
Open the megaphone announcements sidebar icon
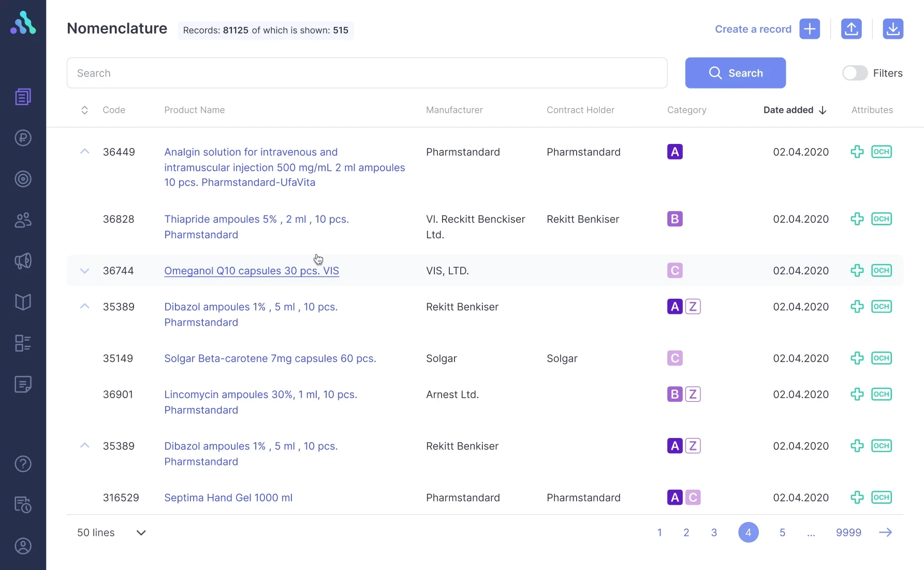click(x=23, y=261)
